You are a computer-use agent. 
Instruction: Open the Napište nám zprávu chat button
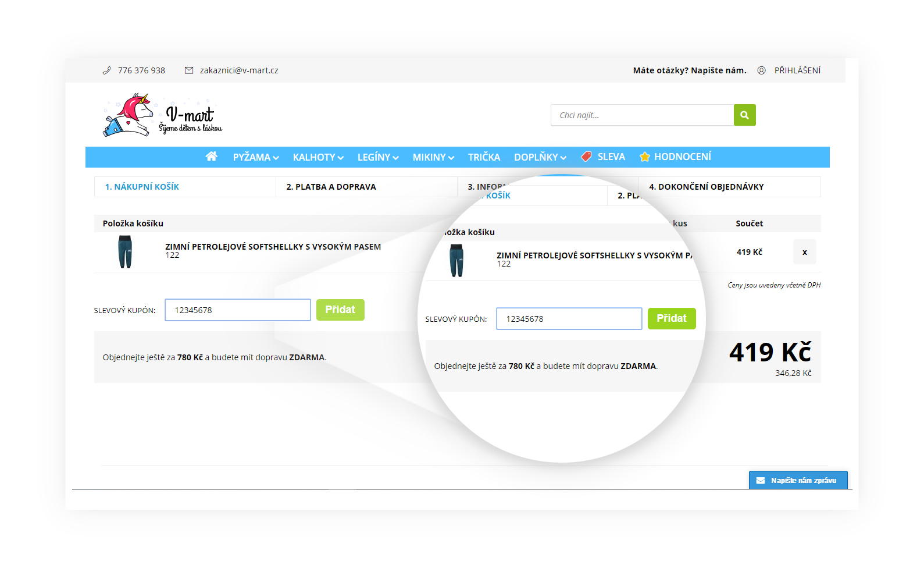coord(798,480)
